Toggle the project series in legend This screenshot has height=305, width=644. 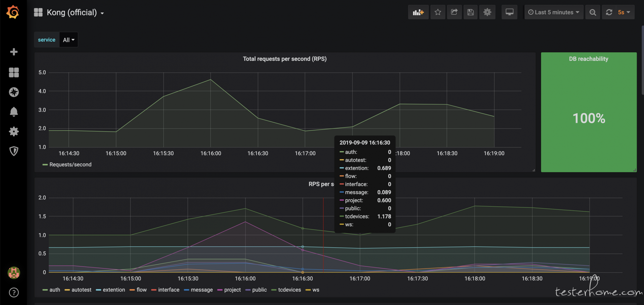(x=232, y=290)
